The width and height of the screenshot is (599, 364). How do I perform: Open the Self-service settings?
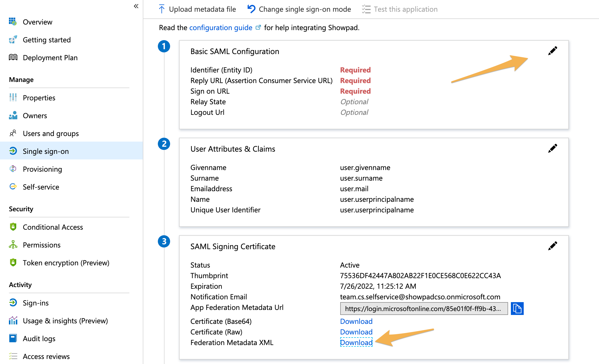(x=41, y=187)
